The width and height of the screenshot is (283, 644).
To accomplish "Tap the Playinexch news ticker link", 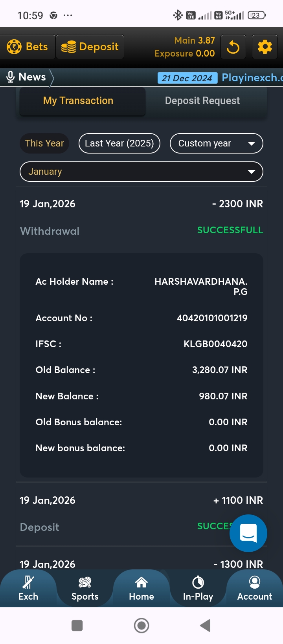I will 252,78.
